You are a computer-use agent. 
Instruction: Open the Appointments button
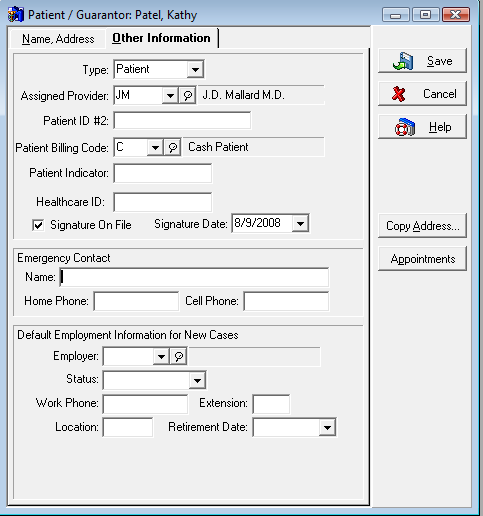[422, 259]
